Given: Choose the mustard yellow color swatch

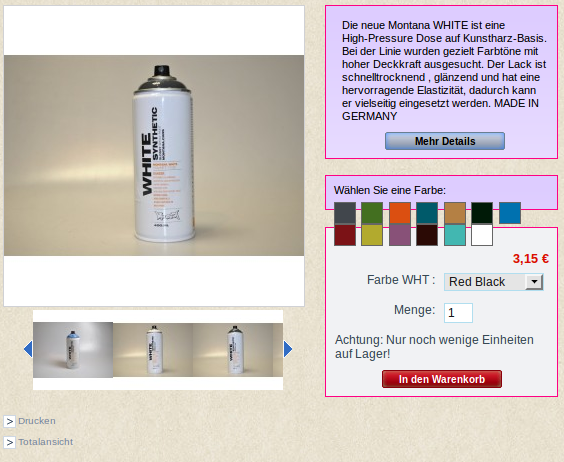Looking at the screenshot, I should click(x=372, y=235).
